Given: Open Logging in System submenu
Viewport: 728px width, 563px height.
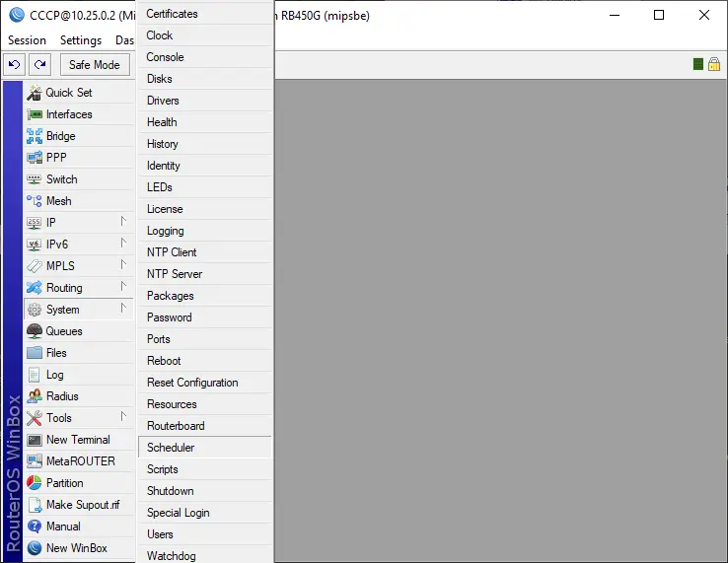Looking at the screenshot, I should (x=205, y=231).
